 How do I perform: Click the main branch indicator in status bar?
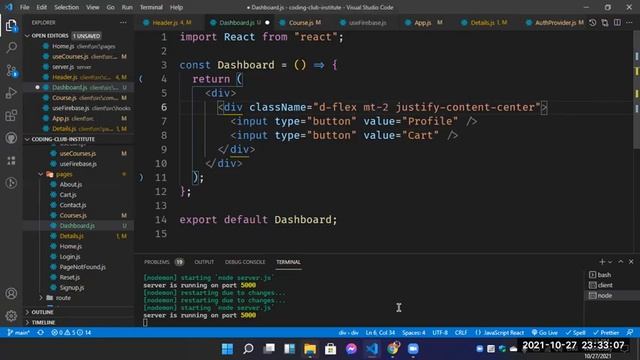19,333
